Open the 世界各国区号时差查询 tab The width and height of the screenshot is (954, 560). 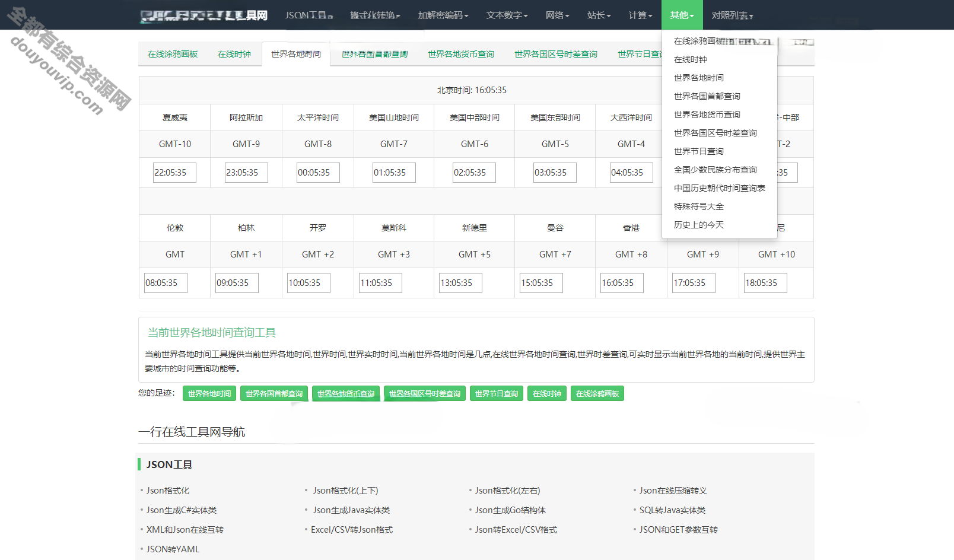(x=556, y=54)
